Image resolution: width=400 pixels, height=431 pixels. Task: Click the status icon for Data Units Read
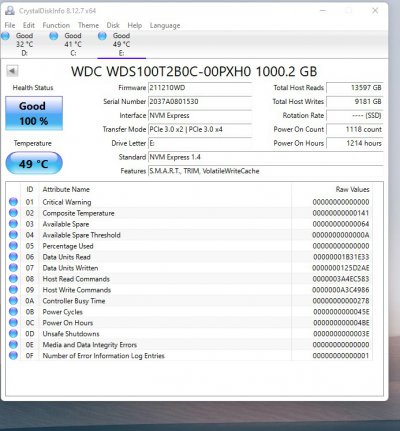[13, 257]
